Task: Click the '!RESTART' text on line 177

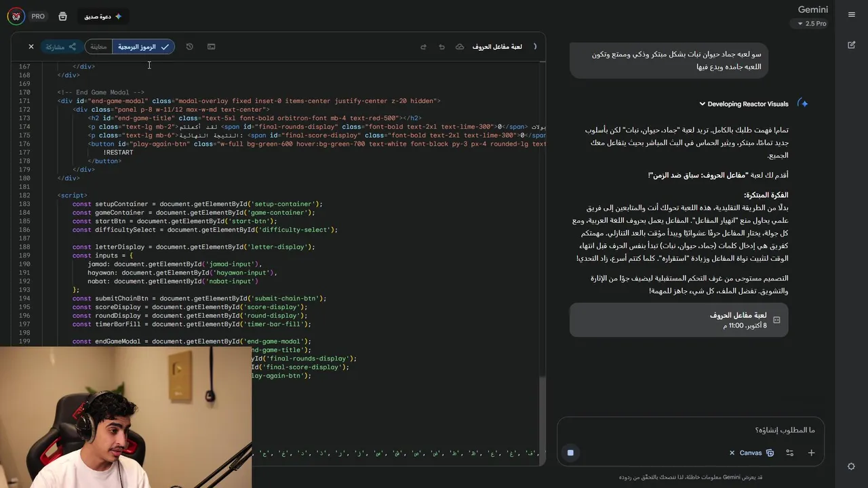Action: pos(118,152)
